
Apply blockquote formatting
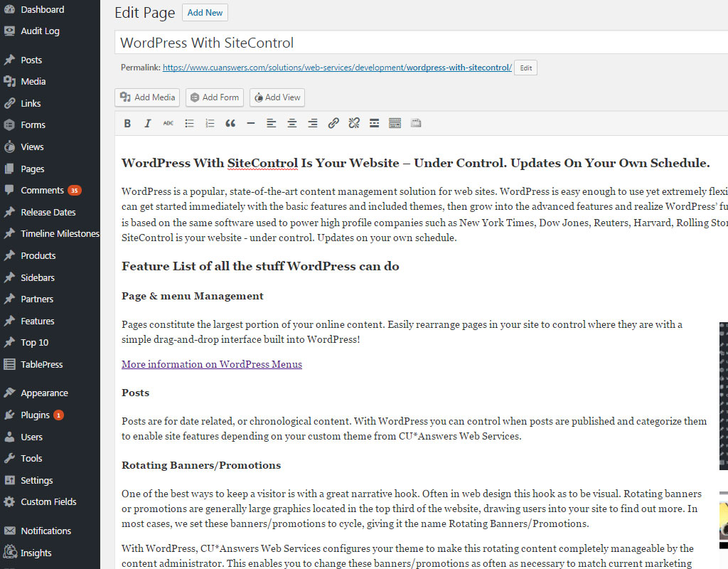[230, 124]
